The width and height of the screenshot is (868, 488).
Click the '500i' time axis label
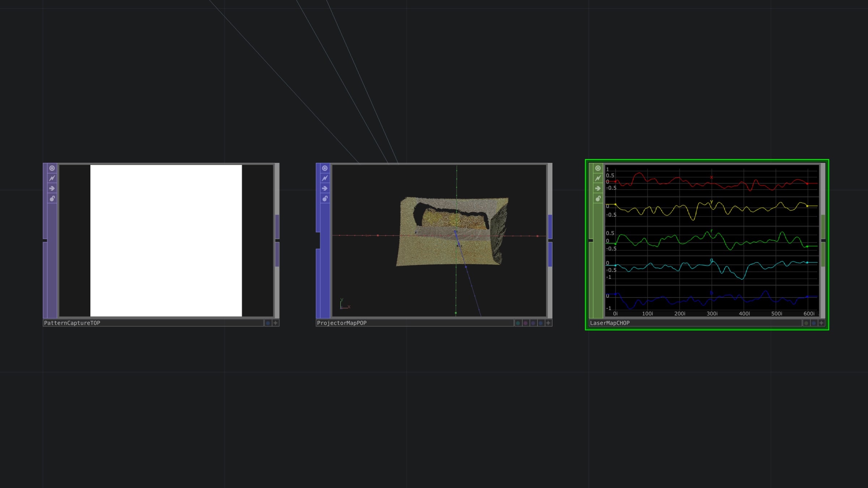click(x=776, y=314)
